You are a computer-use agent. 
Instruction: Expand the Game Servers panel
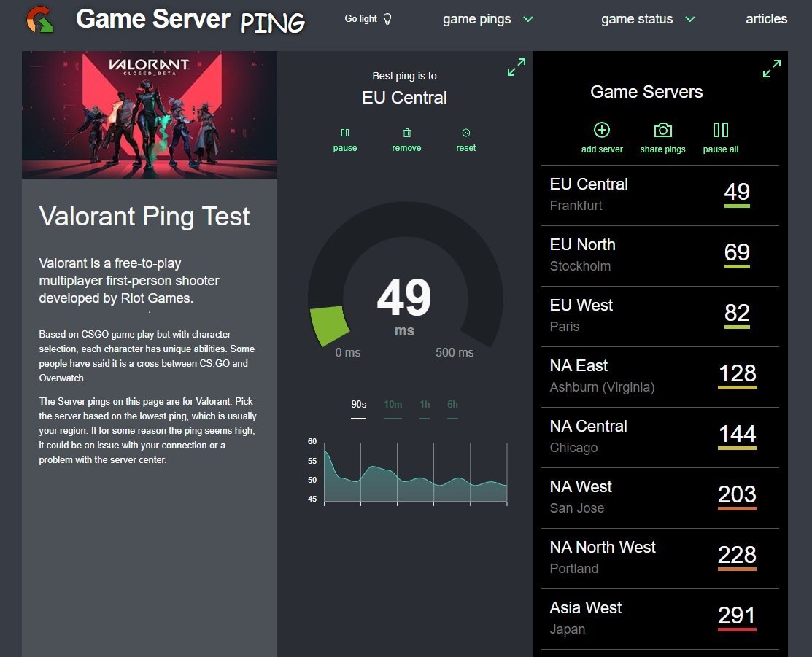[772, 69]
